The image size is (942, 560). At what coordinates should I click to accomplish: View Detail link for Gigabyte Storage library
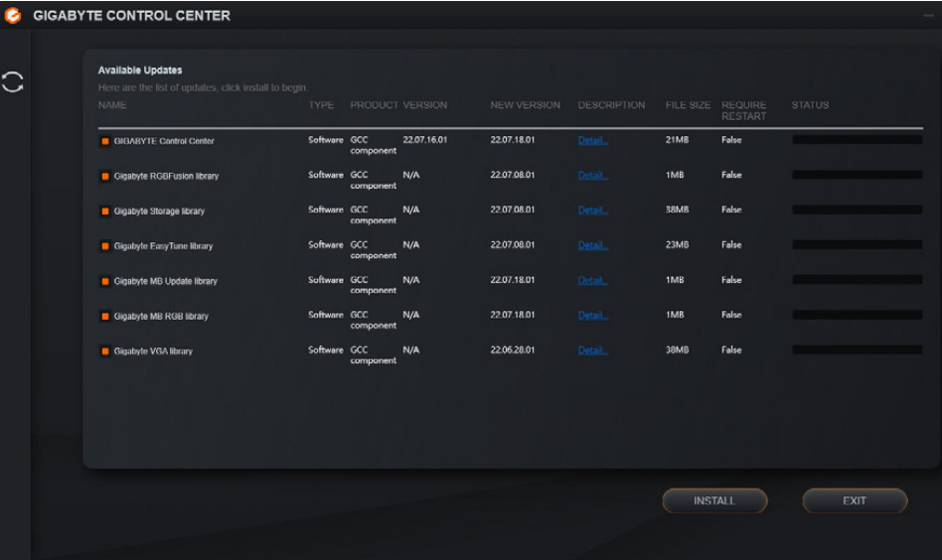[592, 210]
